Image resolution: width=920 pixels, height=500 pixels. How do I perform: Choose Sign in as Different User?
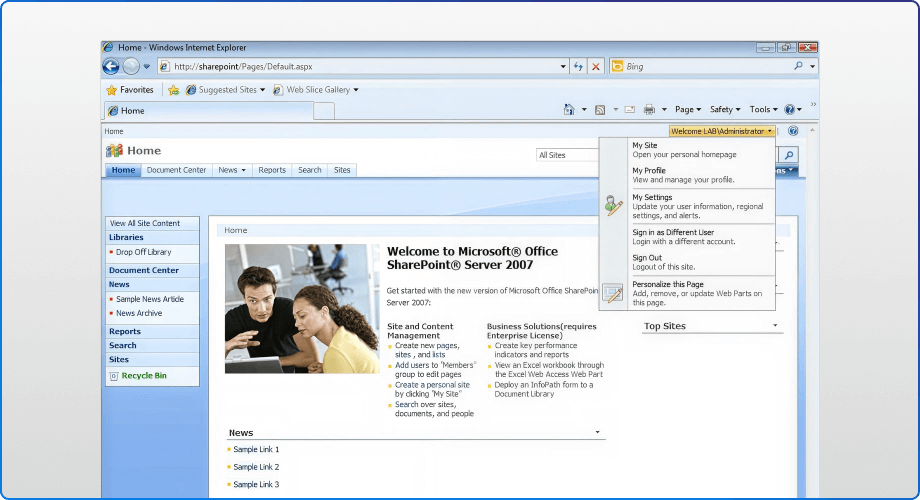point(687,237)
